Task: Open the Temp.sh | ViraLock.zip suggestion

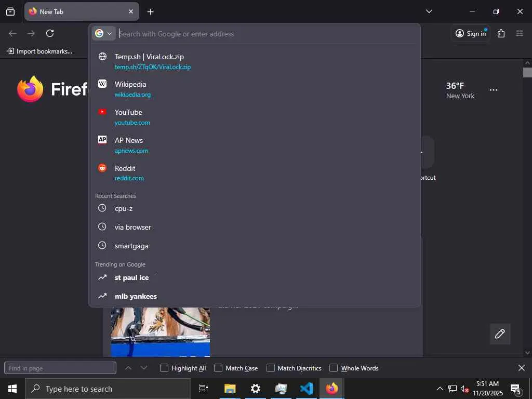Action: click(x=255, y=61)
